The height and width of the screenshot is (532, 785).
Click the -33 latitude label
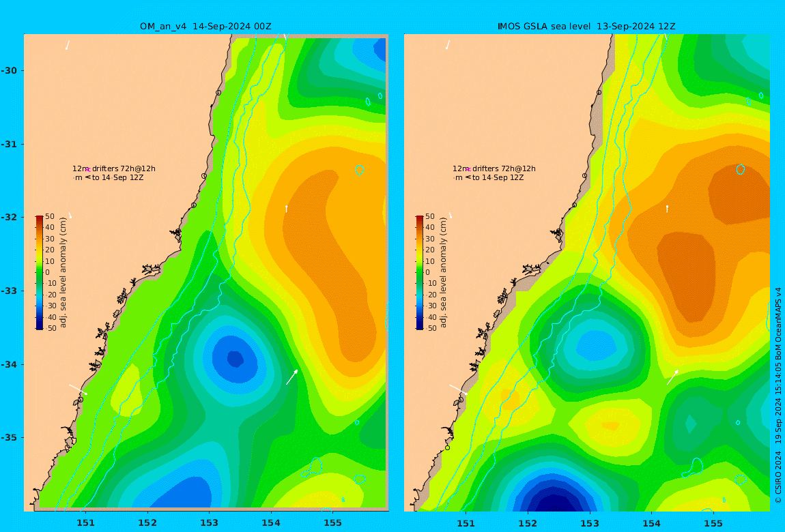(x=9, y=291)
